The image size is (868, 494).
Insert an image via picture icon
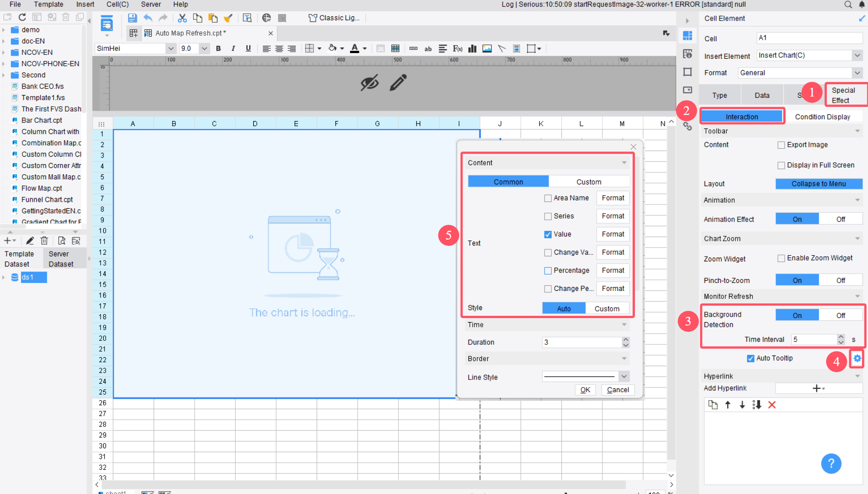487,49
